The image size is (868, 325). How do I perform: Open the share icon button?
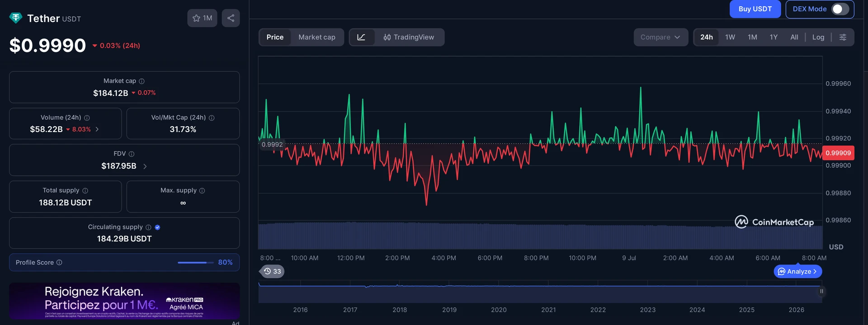coord(231,18)
